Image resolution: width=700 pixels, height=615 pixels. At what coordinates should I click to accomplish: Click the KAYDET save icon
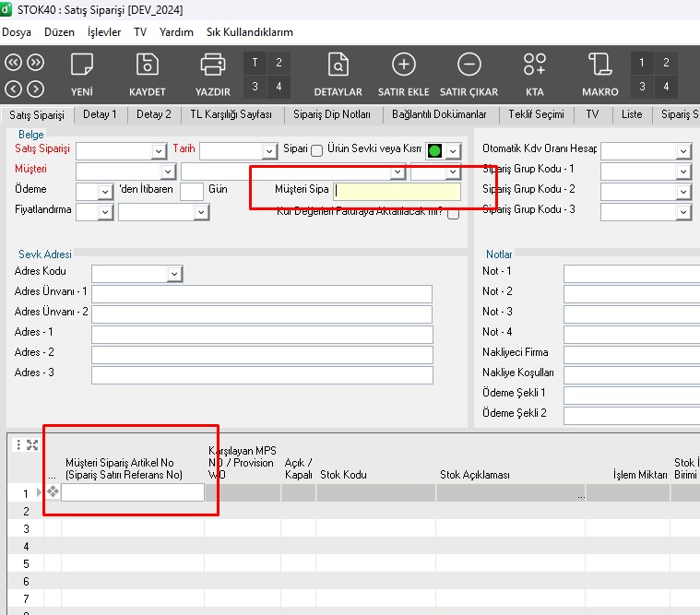[148, 65]
